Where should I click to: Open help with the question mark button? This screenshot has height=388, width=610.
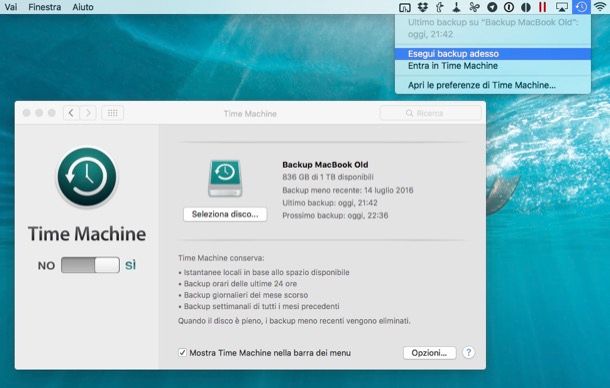468,353
